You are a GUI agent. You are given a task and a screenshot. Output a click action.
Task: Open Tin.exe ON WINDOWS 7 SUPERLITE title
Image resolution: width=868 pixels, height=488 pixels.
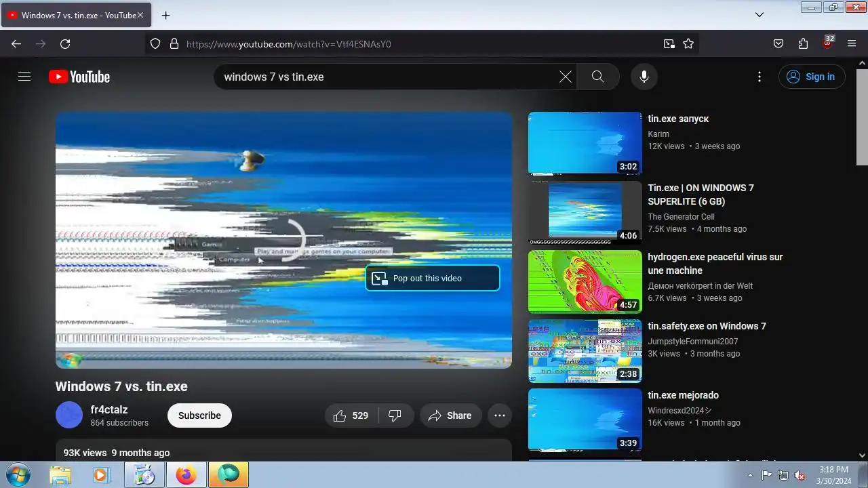point(701,195)
